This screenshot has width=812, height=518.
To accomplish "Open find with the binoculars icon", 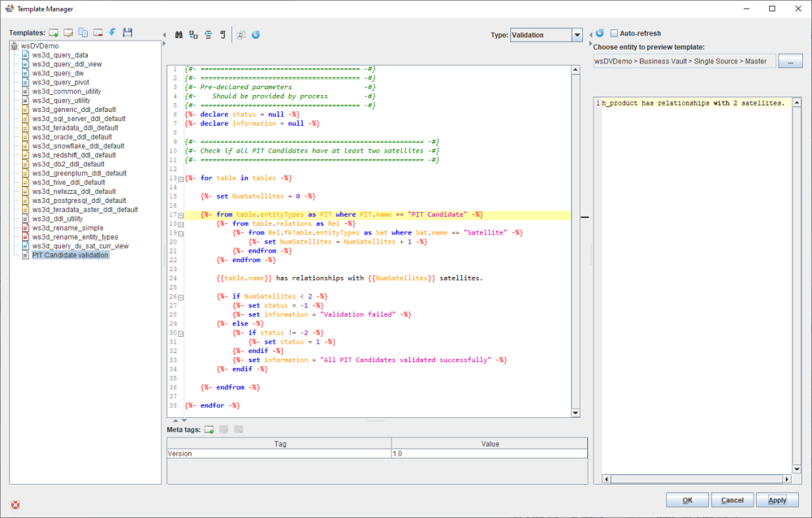I will (x=179, y=35).
